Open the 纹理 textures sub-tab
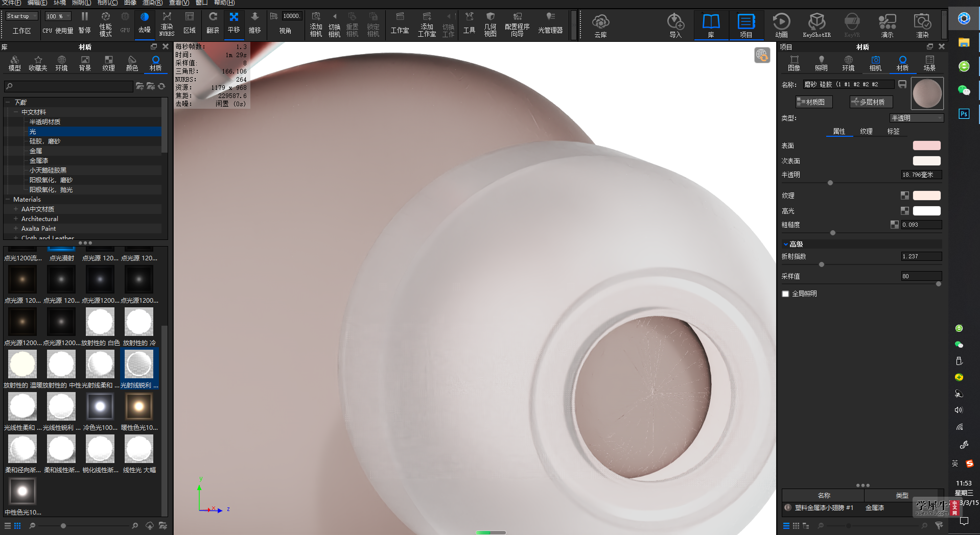 point(866,131)
